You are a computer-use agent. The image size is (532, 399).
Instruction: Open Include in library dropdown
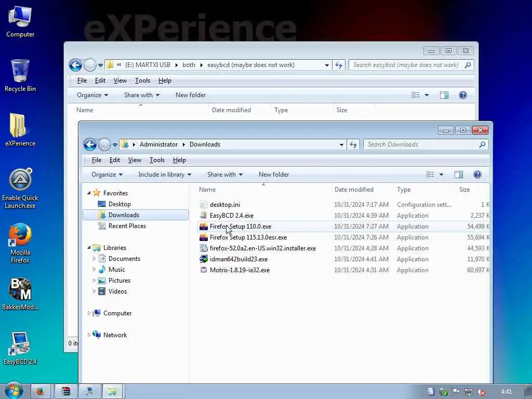[x=165, y=175]
